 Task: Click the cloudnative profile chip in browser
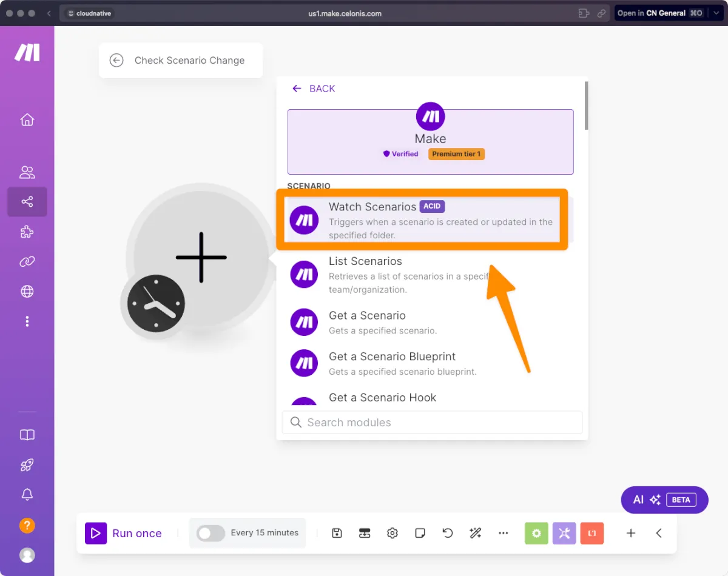pos(89,13)
